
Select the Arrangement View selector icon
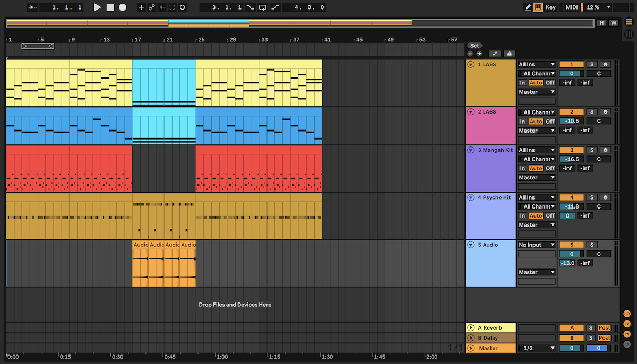click(x=629, y=22)
